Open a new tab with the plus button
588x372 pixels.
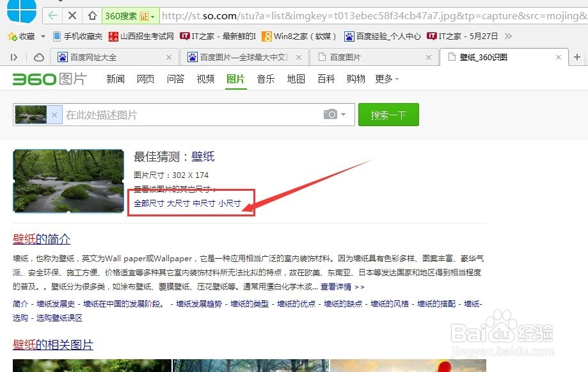click(x=578, y=56)
